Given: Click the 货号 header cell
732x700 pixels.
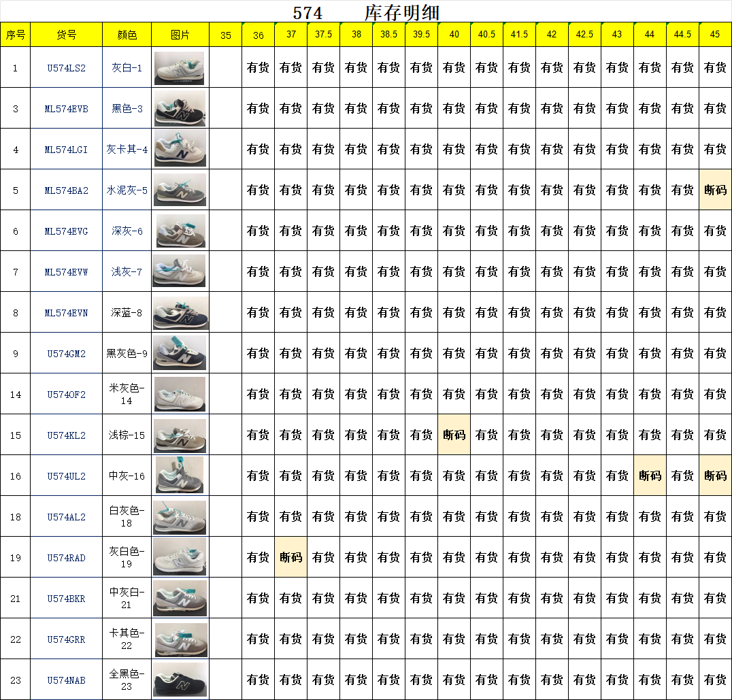Looking at the screenshot, I should 66,35.
